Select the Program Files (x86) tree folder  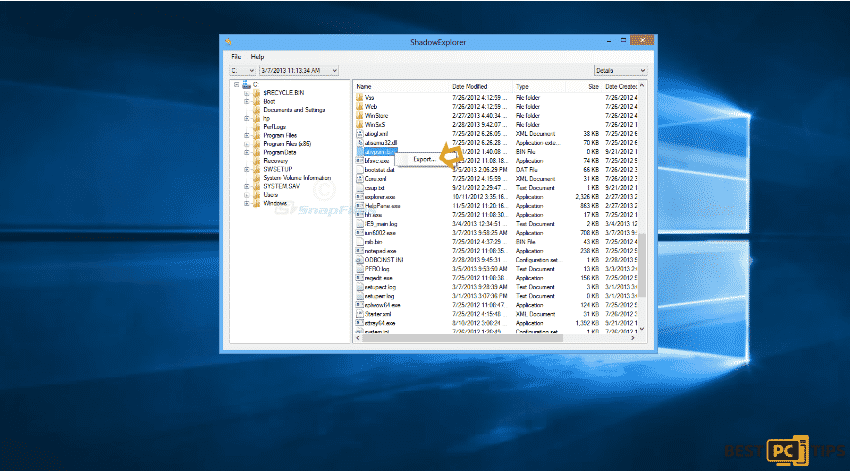287,144
